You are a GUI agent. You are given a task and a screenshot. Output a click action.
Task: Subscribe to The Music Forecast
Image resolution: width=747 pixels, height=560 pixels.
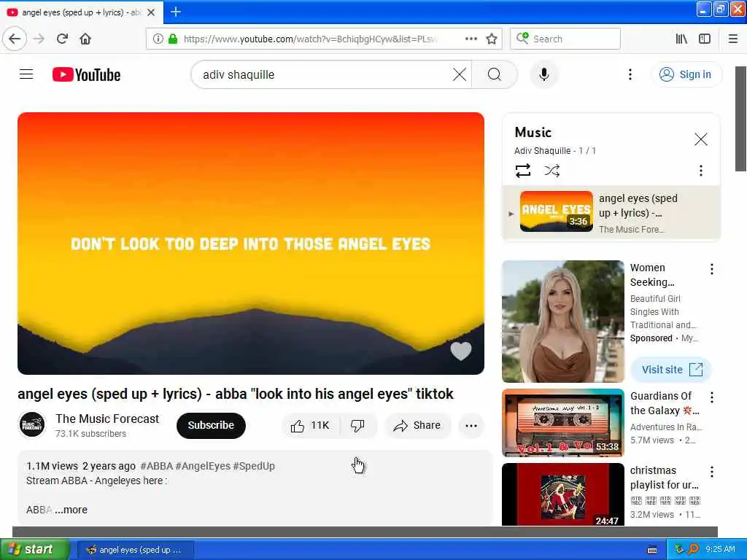pyautogui.click(x=211, y=425)
